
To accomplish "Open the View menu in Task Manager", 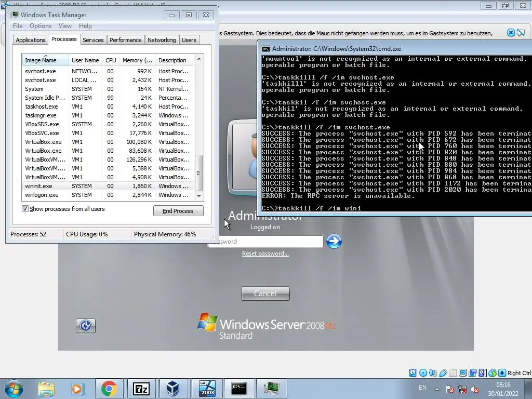I will coord(65,26).
